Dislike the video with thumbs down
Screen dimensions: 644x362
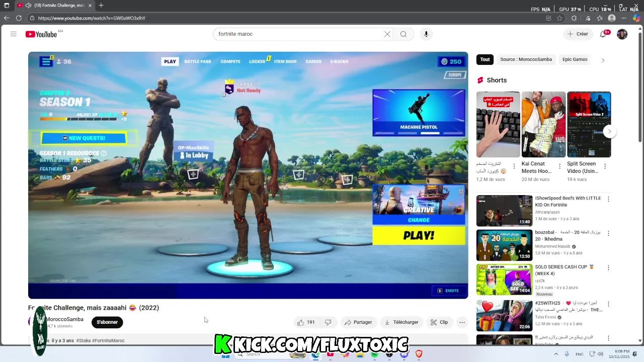[x=328, y=322]
